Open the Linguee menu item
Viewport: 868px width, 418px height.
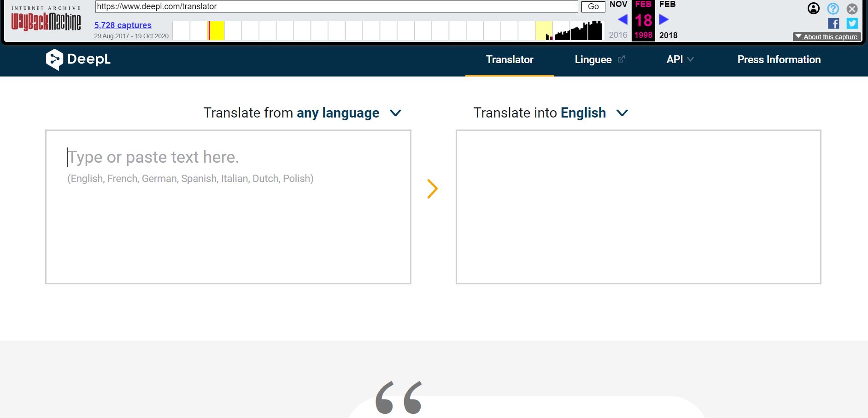point(593,59)
